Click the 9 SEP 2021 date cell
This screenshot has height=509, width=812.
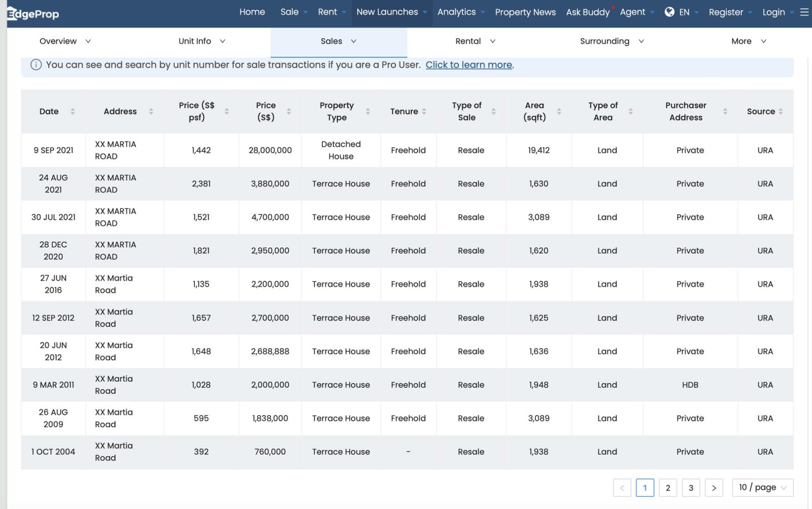click(53, 150)
